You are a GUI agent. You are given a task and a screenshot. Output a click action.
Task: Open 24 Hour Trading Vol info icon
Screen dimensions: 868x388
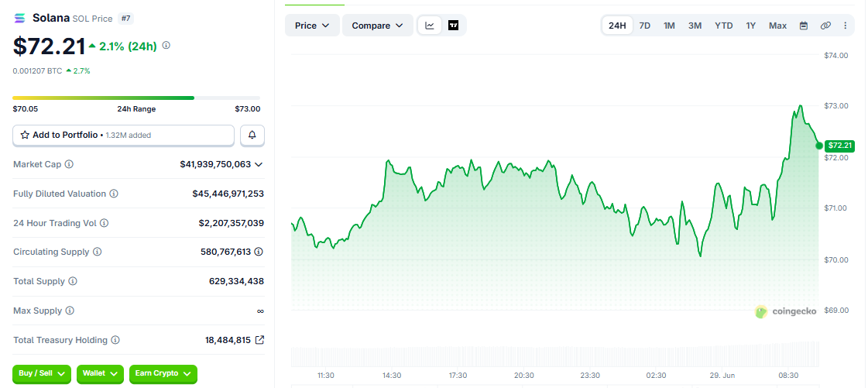104,223
